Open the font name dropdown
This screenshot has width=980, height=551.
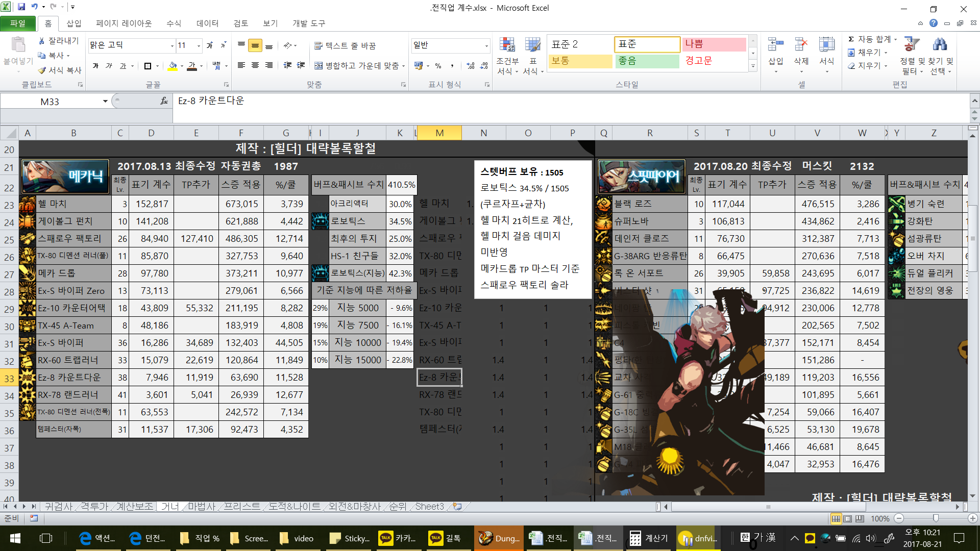pyautogui.click(x=172, y=46)
